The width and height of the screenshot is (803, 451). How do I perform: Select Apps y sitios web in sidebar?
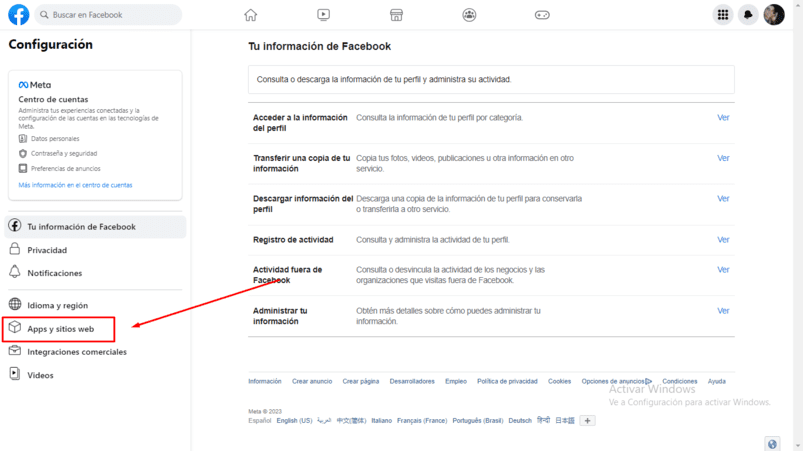click(60, 329)
